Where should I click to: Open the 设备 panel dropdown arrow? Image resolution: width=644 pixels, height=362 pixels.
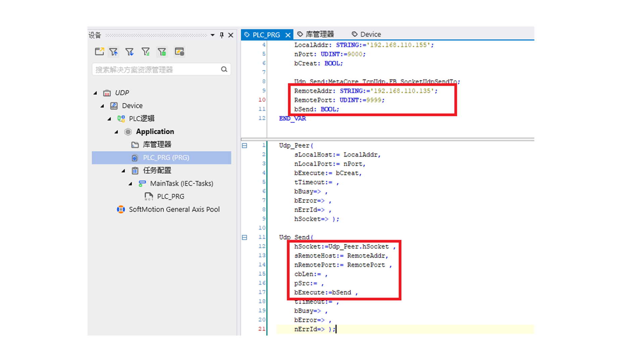(x=213, y=35)
